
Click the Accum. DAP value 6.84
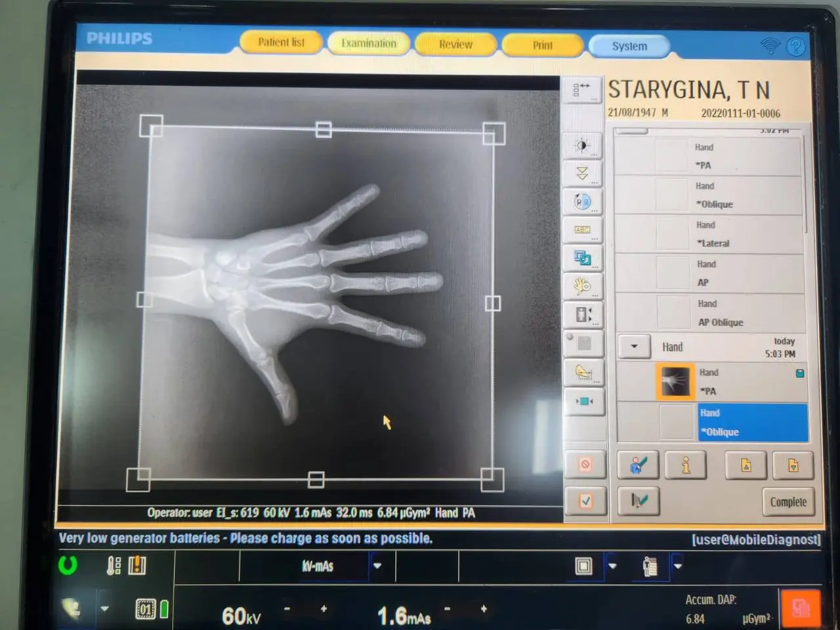[695, 619]
